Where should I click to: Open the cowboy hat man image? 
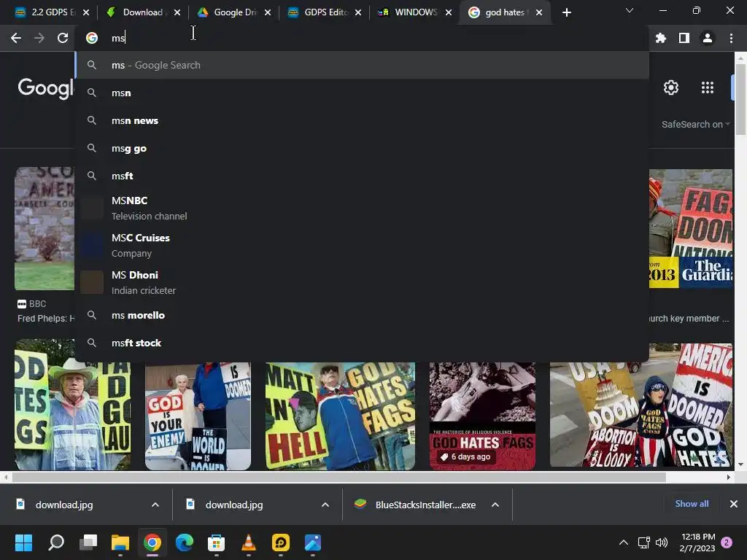click(72, 405)
